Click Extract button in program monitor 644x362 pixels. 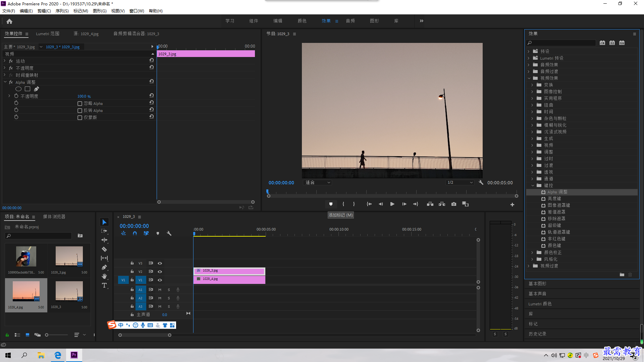[442, 204]
